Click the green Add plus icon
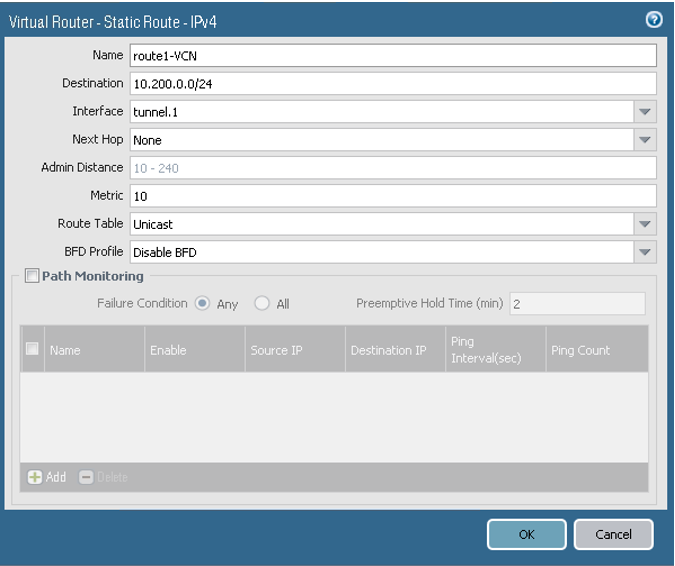 (35, 477)
